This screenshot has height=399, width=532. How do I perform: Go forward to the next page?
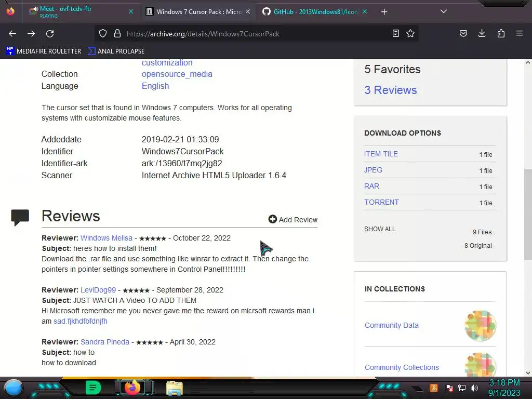click(x=31, y=34)
